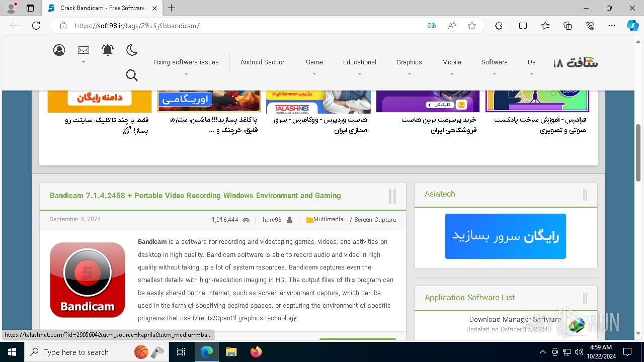Open the orange free domain ad
Image resolution: width=644 pixels, height=362 pixels.
(x=100, y=102)
